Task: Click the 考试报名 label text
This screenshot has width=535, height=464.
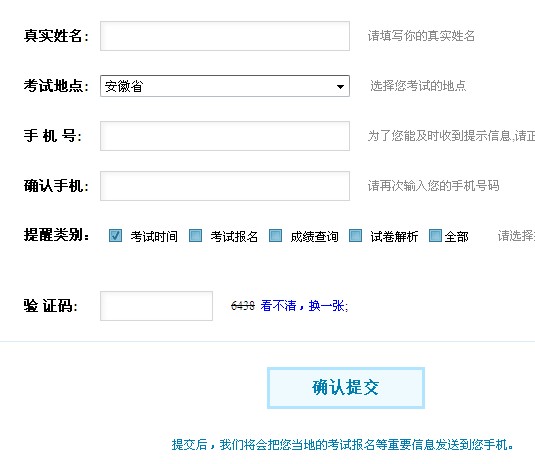Action: click(234, 236)
